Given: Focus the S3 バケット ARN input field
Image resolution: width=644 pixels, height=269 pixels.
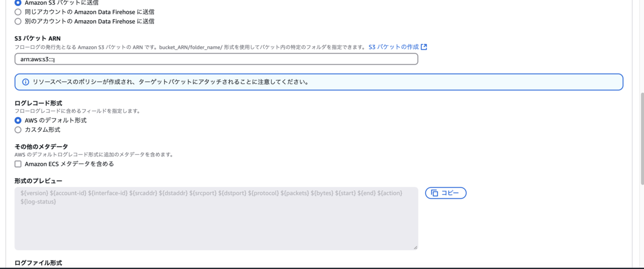Looking at the screenshot, I should click(216, 59).
